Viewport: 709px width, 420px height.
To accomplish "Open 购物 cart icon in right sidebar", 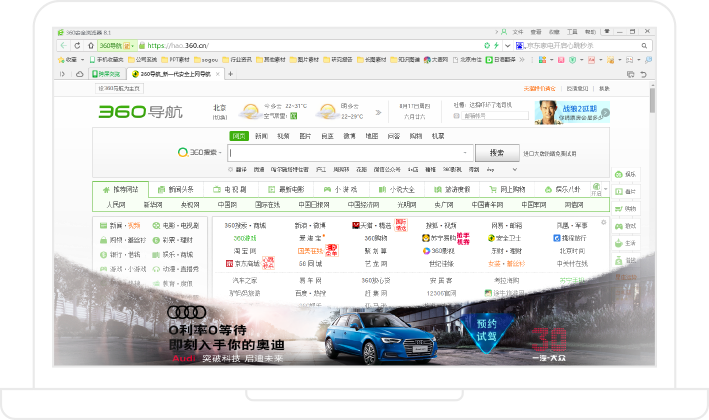I will click(x=619, y=208).
